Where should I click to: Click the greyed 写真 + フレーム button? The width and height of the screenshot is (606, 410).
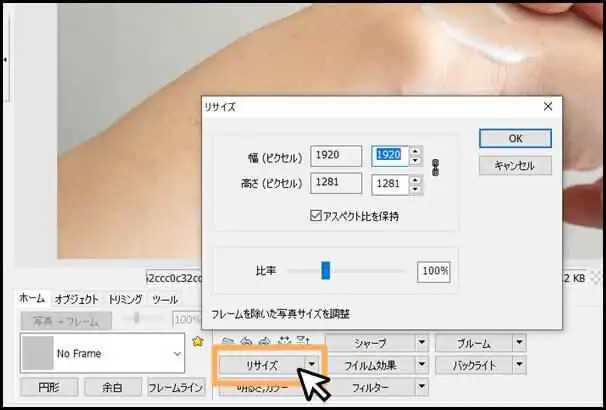(66, 321)
